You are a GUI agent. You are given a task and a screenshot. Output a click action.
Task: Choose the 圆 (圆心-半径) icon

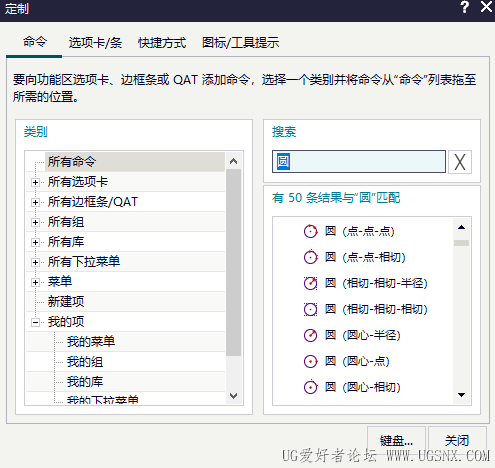pos(310,335)
